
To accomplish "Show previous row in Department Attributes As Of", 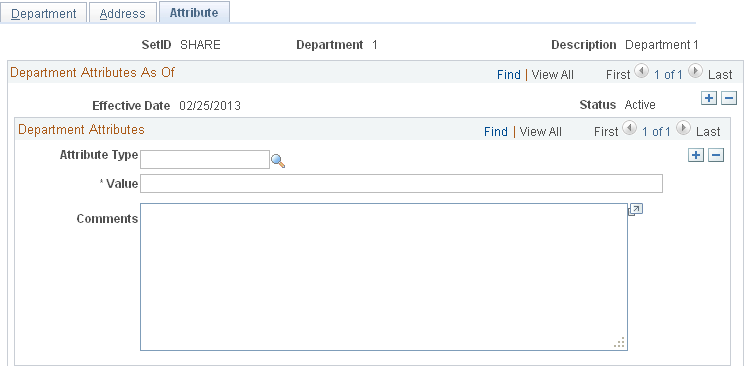I will [x=641, y=72].
